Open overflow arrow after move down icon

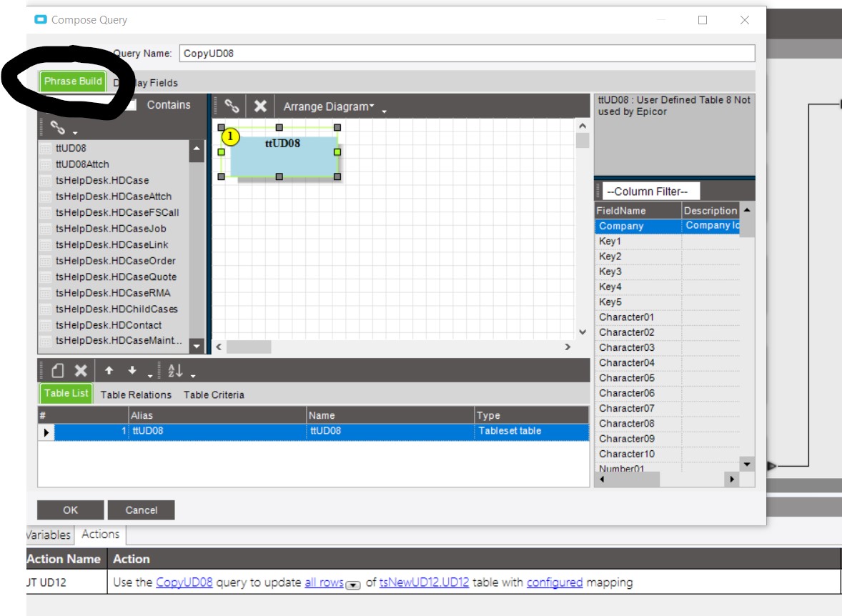click(x=150, y=375)
